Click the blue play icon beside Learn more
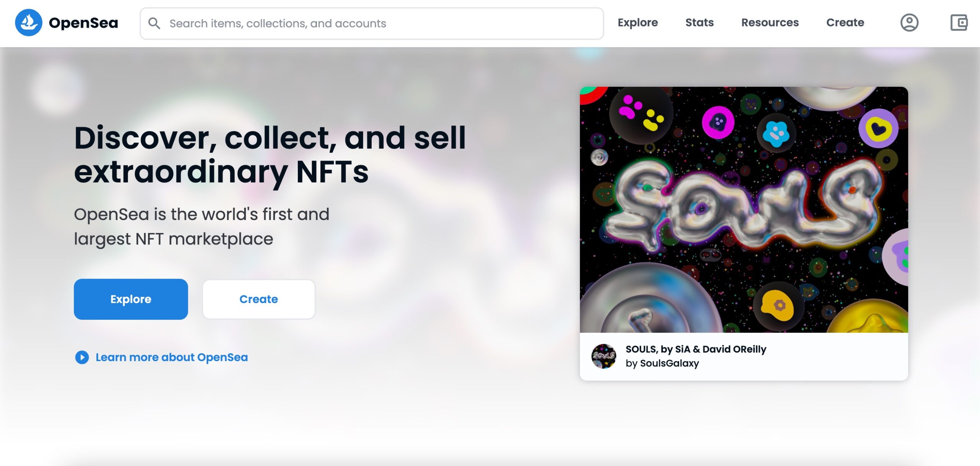This screenshot has height=466, width=980. coord(82,357)
